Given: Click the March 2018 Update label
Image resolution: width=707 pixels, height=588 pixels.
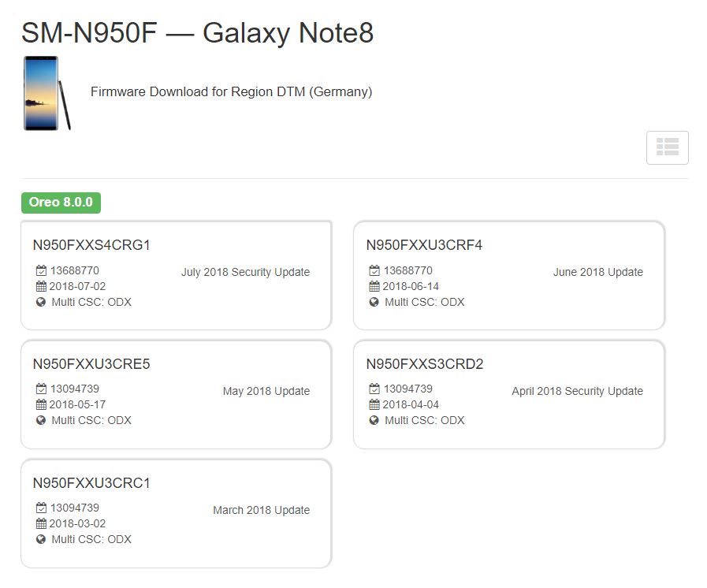Looking at the screenshot, I should tap(261, 511).
